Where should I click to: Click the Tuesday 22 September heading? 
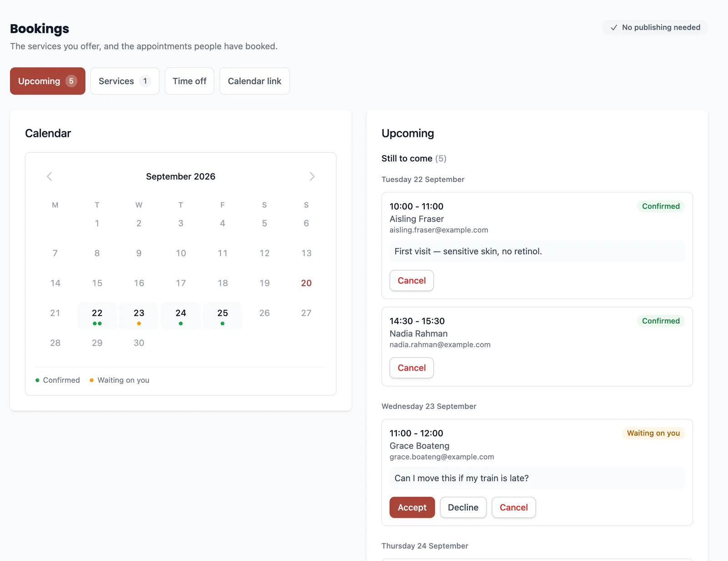pyautogui.click(x=423, y=180)
